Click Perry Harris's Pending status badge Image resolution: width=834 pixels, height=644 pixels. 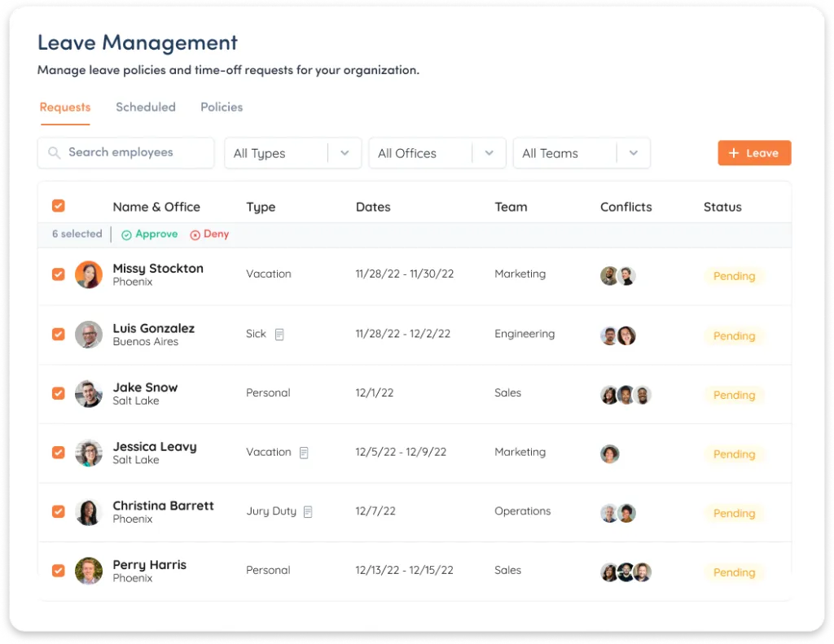click(x=734, y=572)
